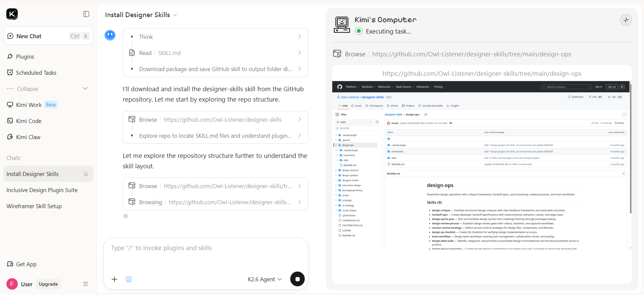Open the skills icon beside the plus

129,279
